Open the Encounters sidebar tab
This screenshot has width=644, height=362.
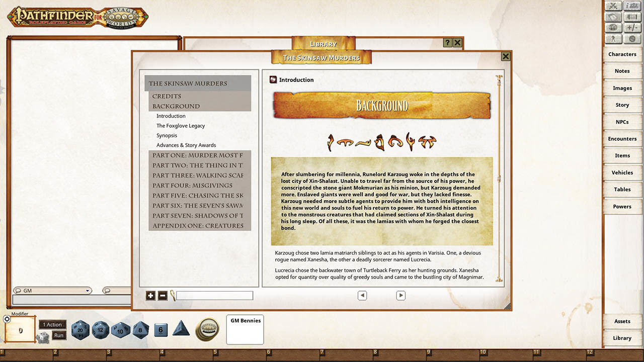pyautogui.click(x=622, y=139)
